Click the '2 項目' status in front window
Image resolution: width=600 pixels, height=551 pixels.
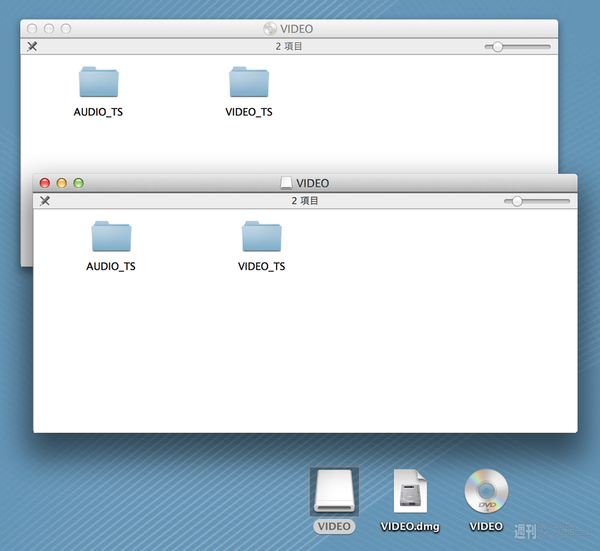coord(305,201)
